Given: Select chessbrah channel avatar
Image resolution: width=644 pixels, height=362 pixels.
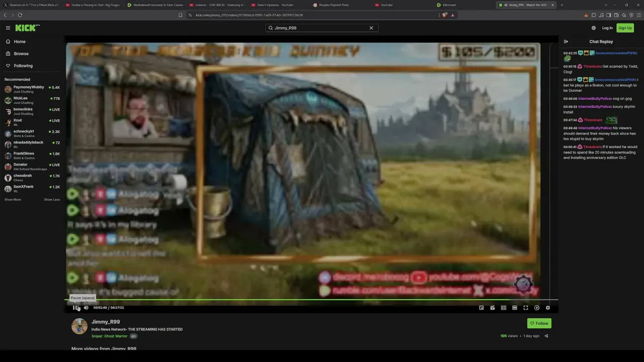Looking at the screenshot, I should tap(8, 178).
